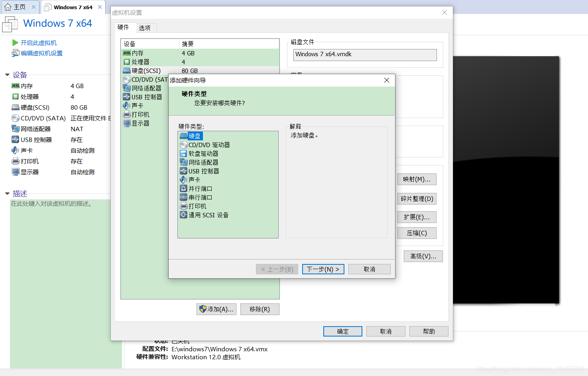
Task: Click the green play icon for 开启此虚拟机
Action: point(15,43)
